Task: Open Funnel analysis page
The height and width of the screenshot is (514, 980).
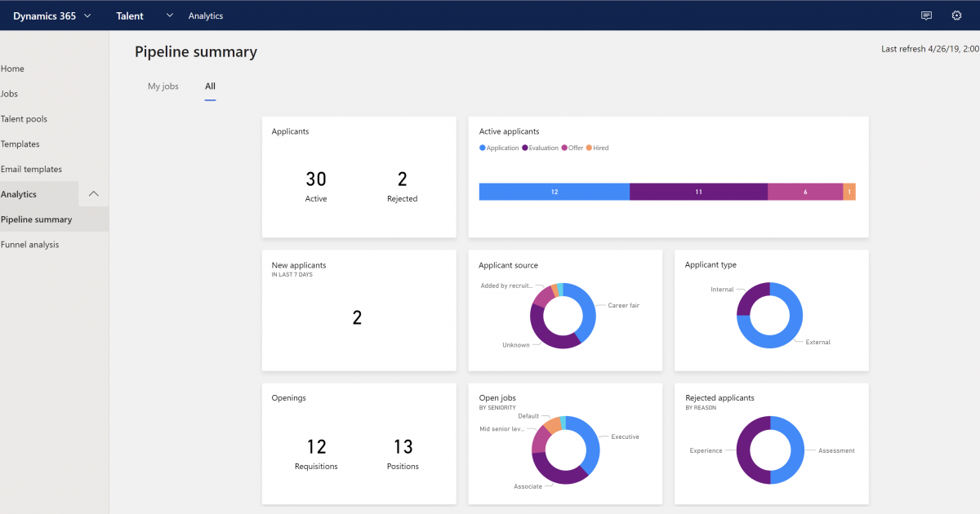Action: 30,245
